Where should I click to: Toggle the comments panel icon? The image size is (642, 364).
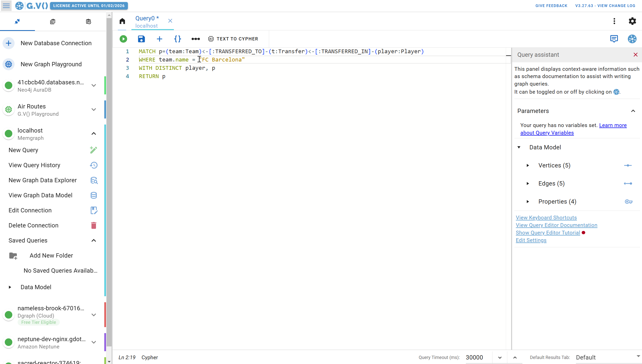pos(614,39)
